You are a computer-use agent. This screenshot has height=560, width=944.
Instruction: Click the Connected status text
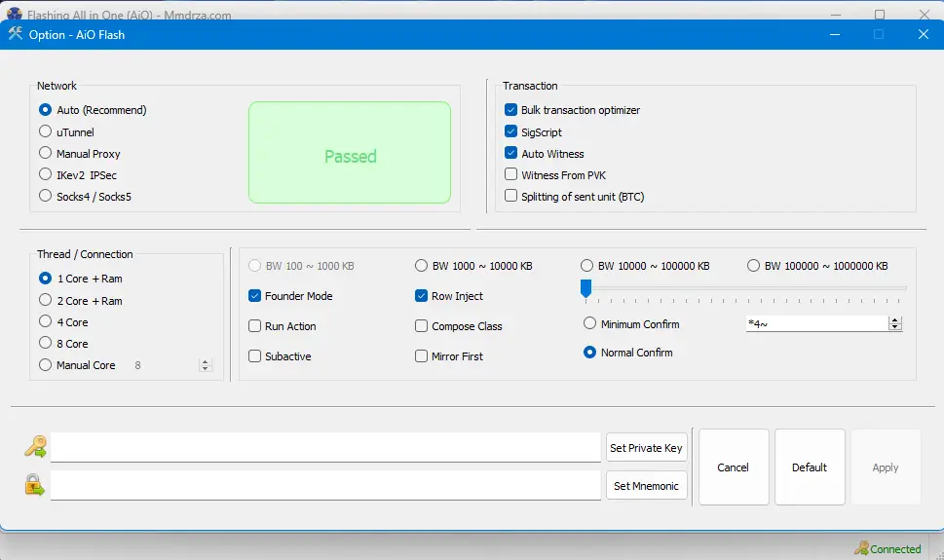[895, 549]
